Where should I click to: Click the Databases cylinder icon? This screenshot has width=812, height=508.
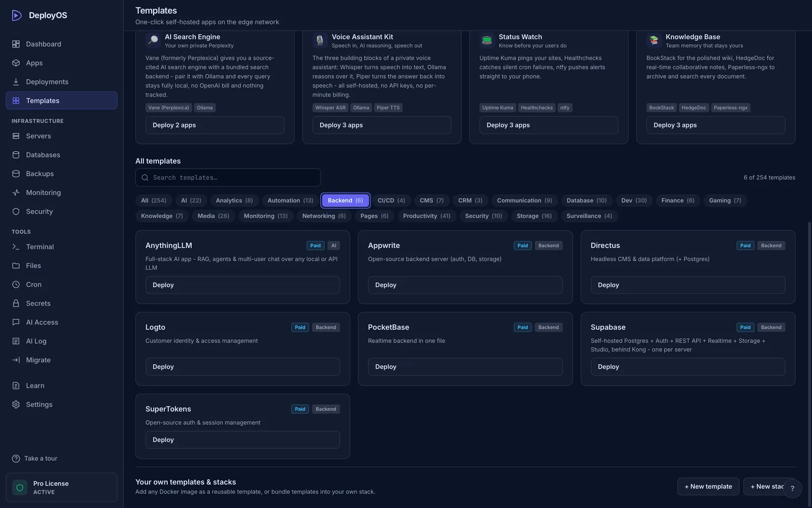(16, 155)
